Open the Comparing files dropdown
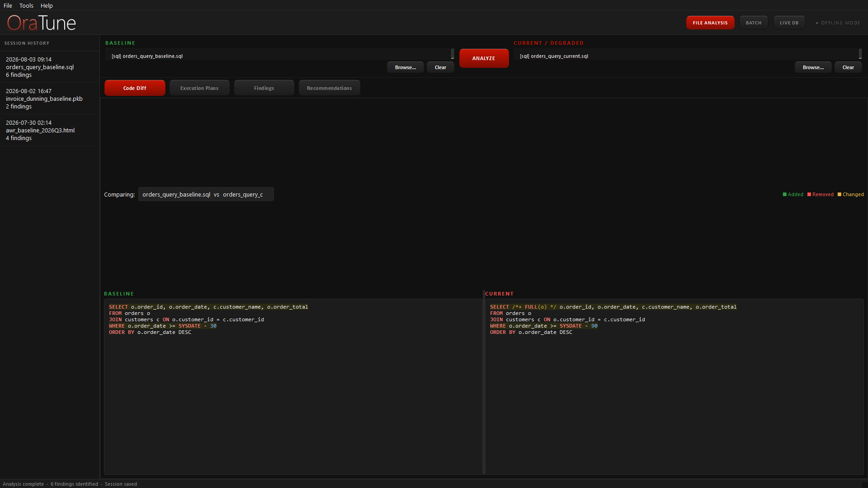Viewport: 868px width, 488px height. [206, 194]
